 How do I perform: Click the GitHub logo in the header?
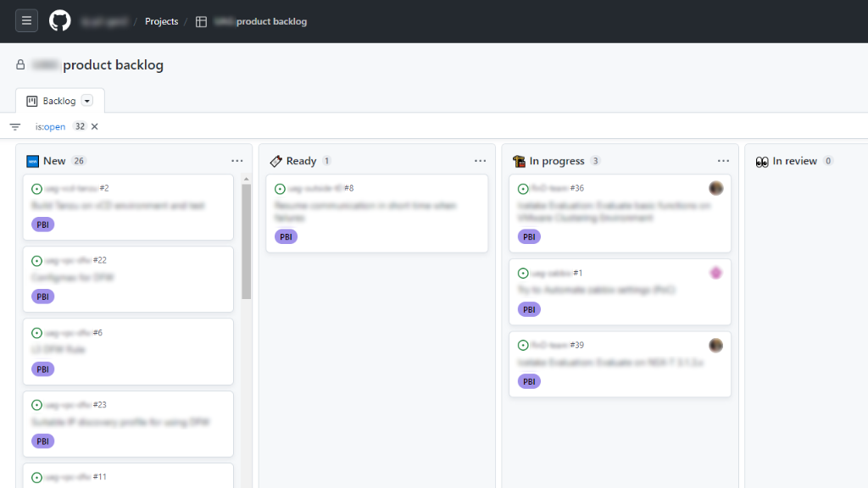tap(58, 20)
